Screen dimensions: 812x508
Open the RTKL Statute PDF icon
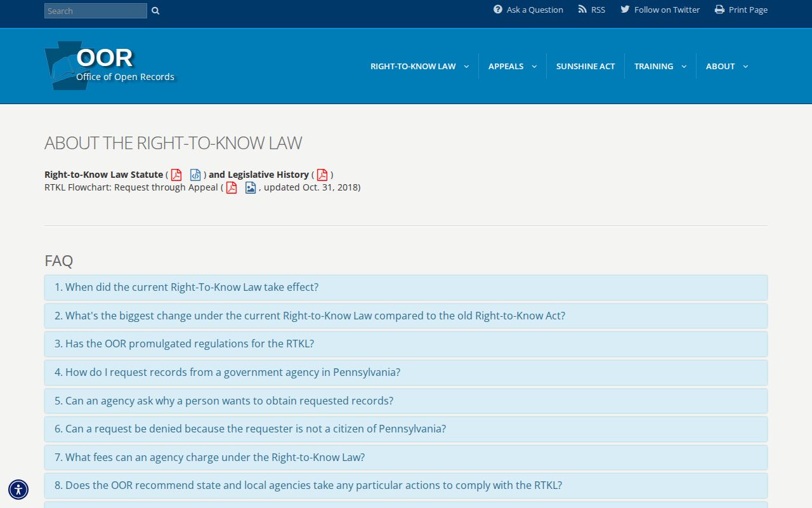pos(176,175)
